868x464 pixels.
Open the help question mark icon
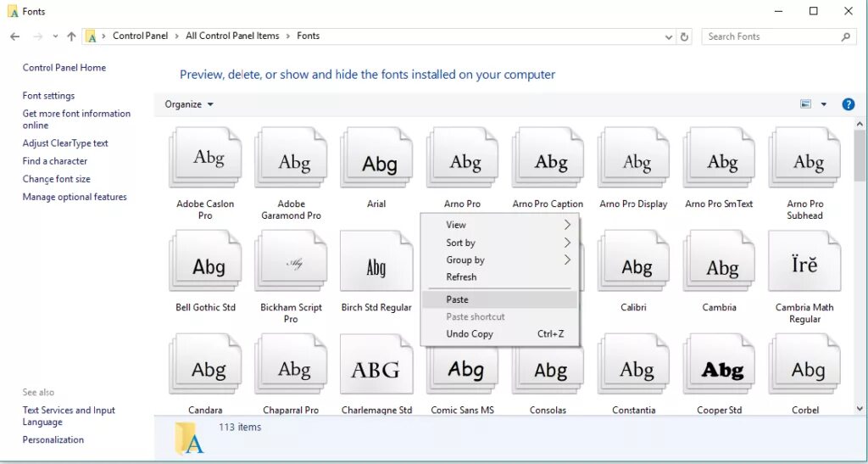tap(848, 104)
